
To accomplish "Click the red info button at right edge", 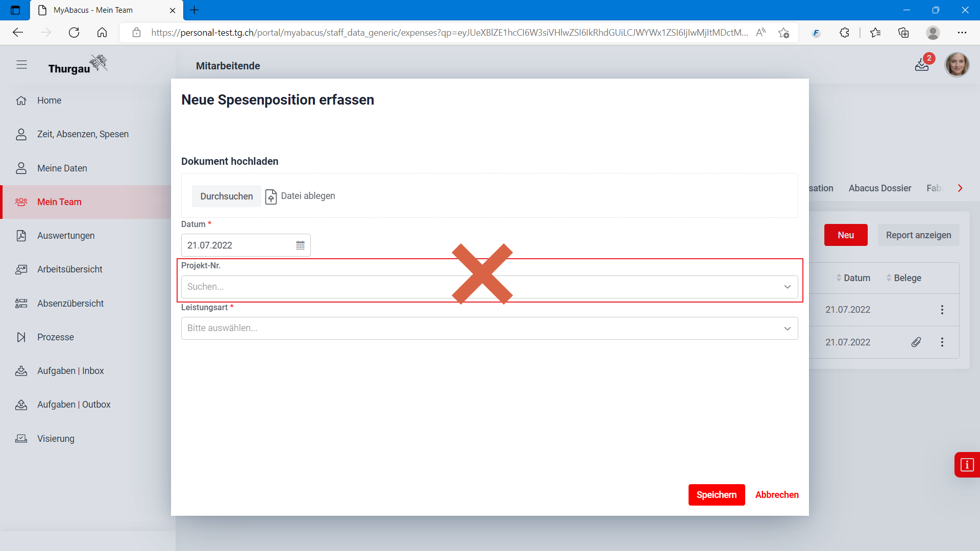I will click(x=967, y=465).
